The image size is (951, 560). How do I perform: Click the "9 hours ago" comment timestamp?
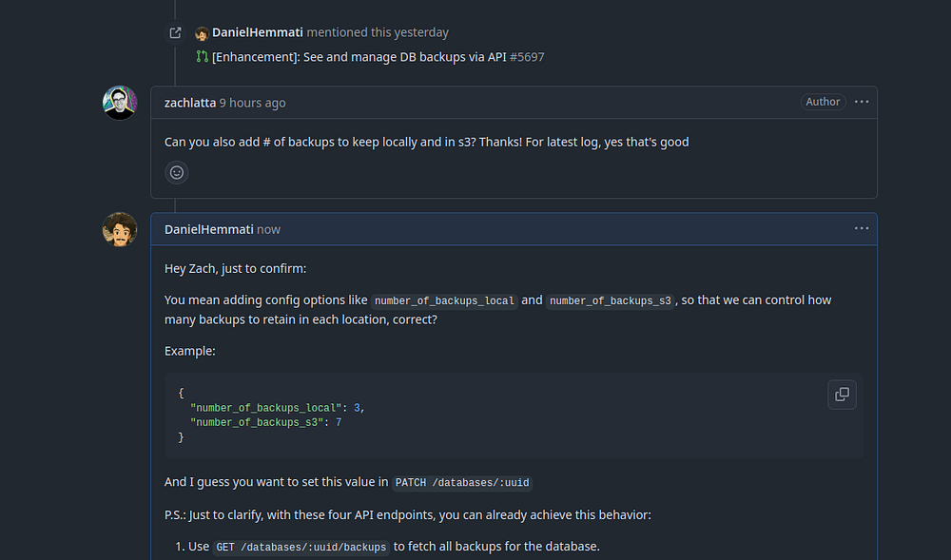[252, 103]
